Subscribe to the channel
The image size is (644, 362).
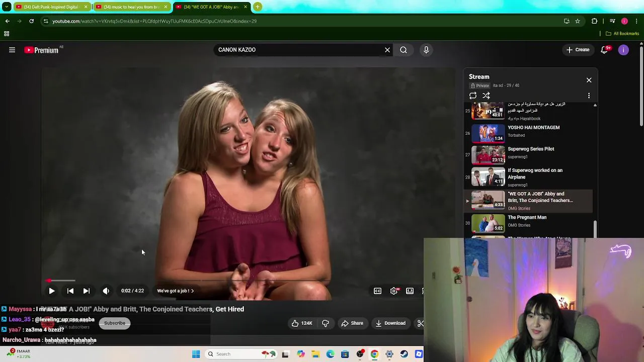tap(115, 323)
